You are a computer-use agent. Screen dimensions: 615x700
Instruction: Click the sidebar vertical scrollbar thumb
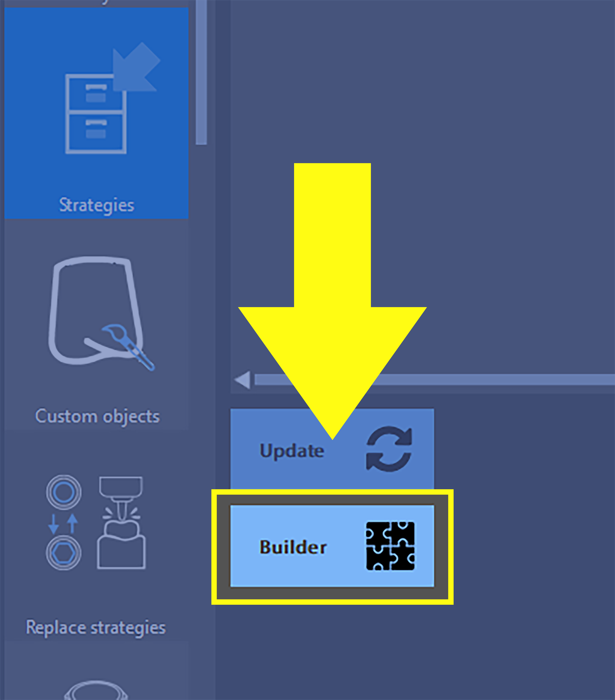[x=201, y=72]
